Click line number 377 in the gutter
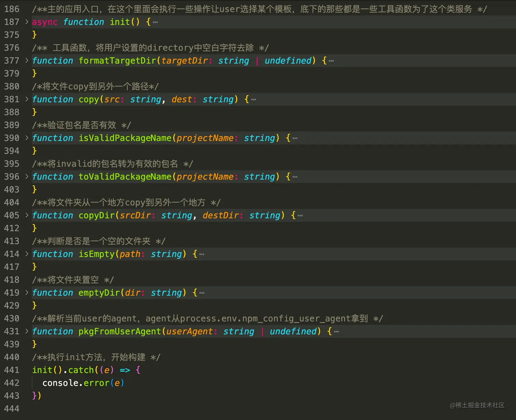 pyautogui.click(x=12, y=60)
